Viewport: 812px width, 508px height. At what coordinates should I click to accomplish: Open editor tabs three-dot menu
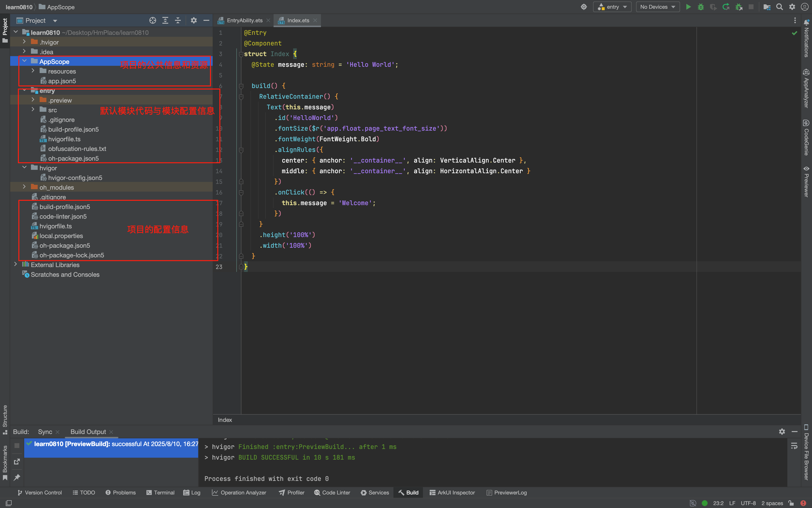pyautogui.click(x=795, y=21)
